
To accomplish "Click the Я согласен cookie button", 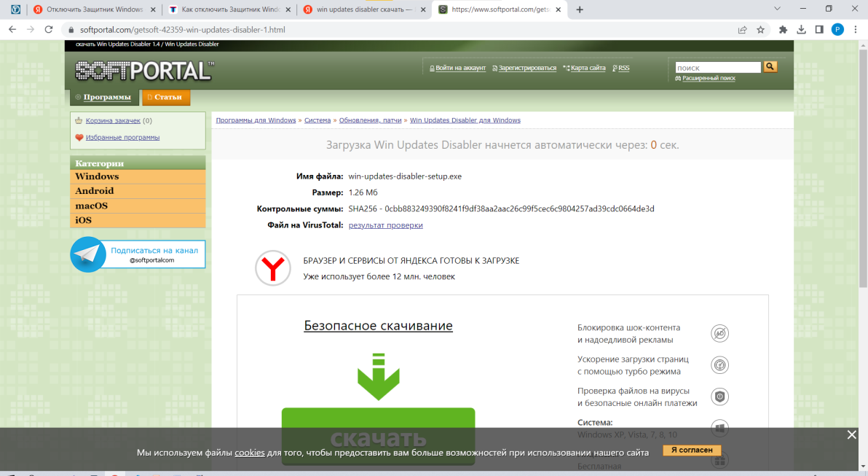I will coord(691,450).
